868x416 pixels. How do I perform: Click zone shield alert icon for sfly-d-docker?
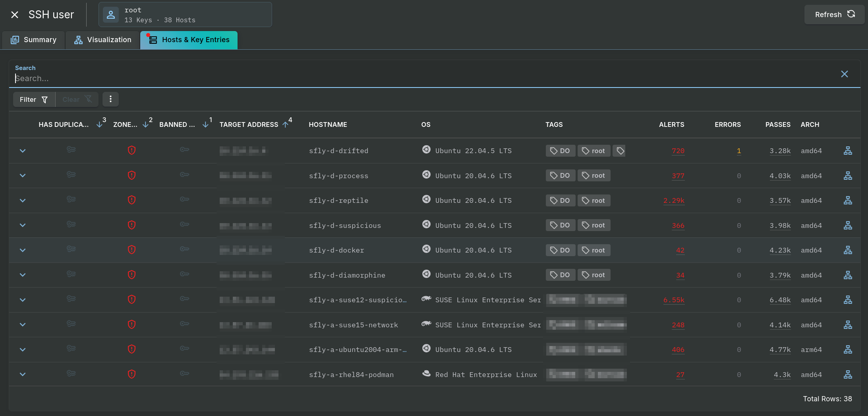[x=131, y=250]
